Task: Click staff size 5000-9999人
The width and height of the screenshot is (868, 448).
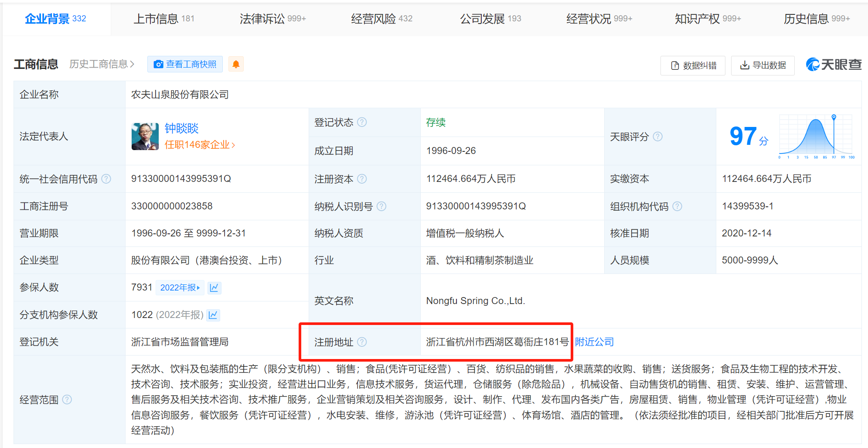Action: [750, 260]
